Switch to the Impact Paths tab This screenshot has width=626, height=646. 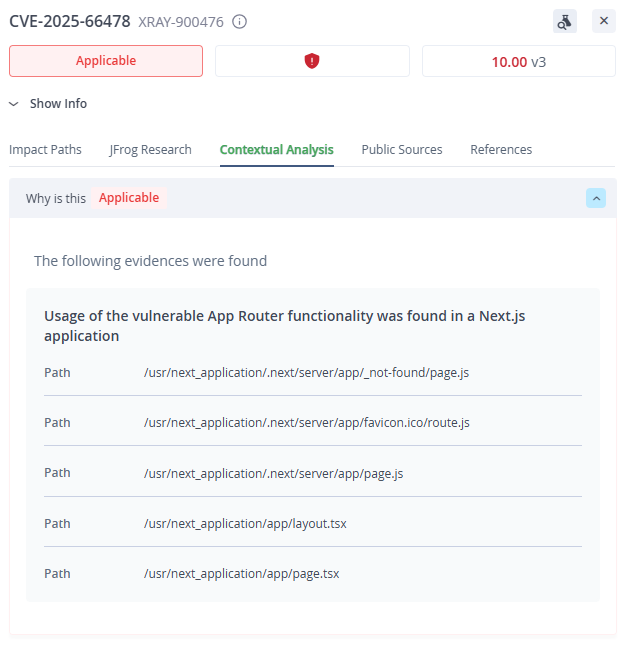pos(45,149)
